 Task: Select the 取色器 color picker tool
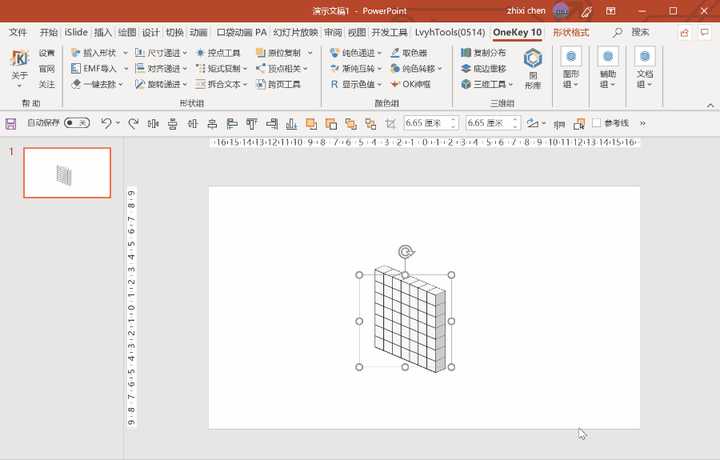tap(409, 53)
